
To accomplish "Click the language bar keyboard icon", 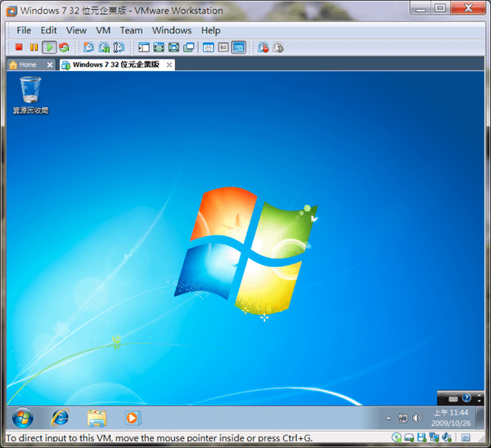I will pyautogui.click(x=453, y=399).
